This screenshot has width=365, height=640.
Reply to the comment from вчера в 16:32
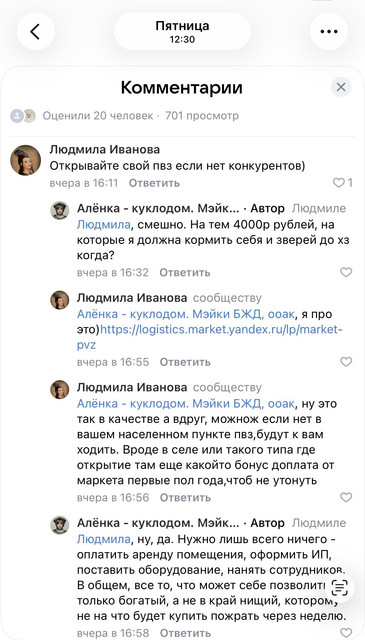tap(185, 272)
